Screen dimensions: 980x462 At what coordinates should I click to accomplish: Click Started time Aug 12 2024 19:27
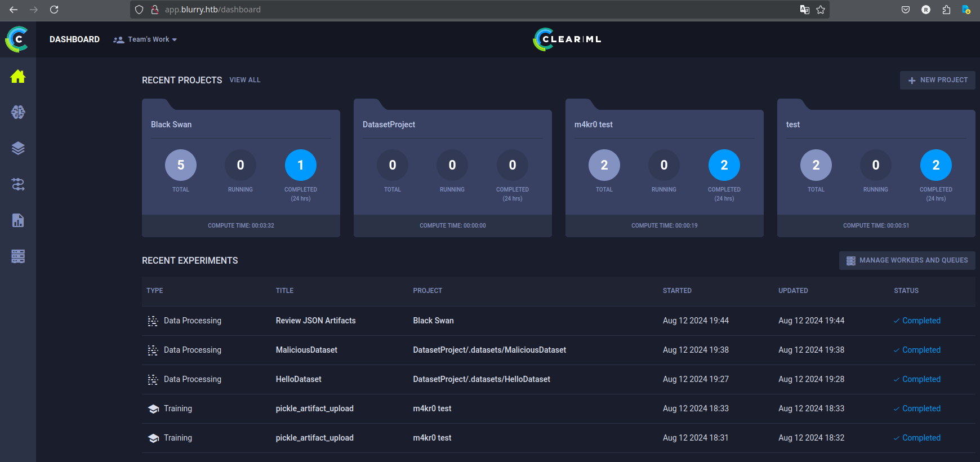pyautogui.click(x=696, y=379)
